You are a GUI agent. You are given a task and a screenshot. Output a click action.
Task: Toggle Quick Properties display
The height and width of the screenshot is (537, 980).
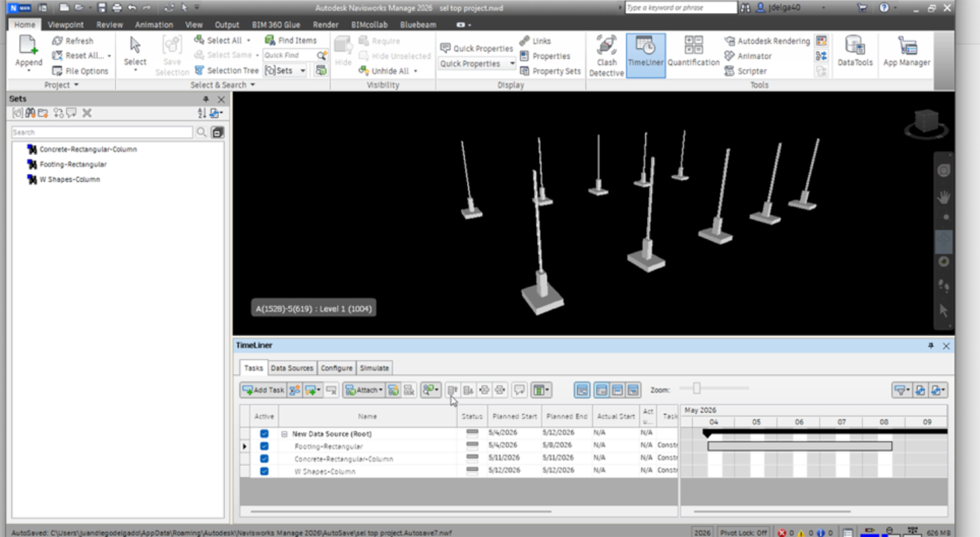[x=476, y=48]
